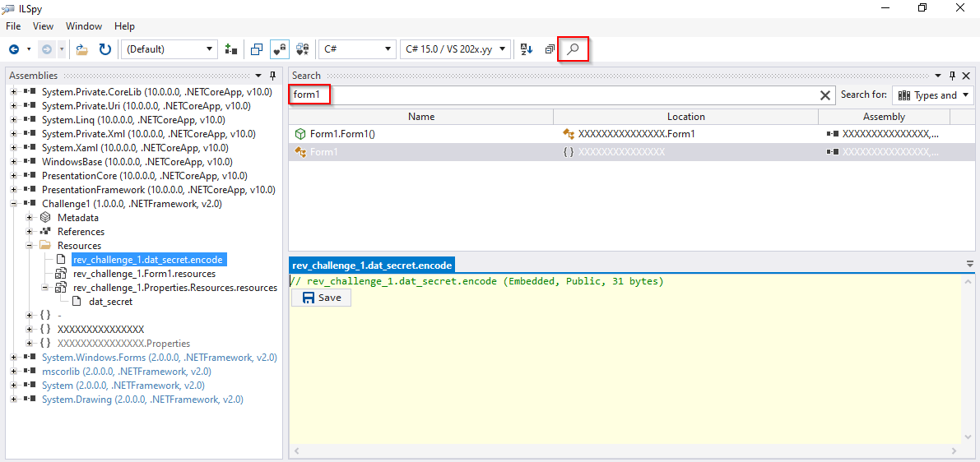Select the Form1.Form1() search result
The image size is (980, 462).
631,134
